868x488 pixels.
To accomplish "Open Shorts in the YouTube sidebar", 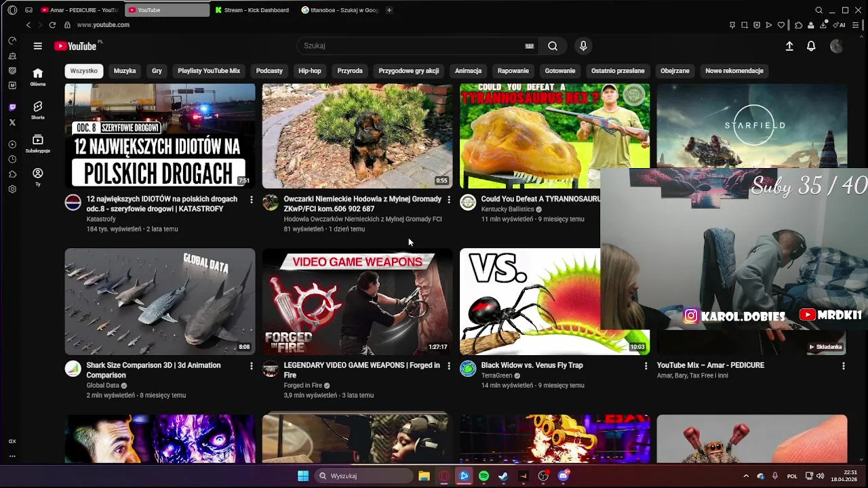I will coord(38,110).
